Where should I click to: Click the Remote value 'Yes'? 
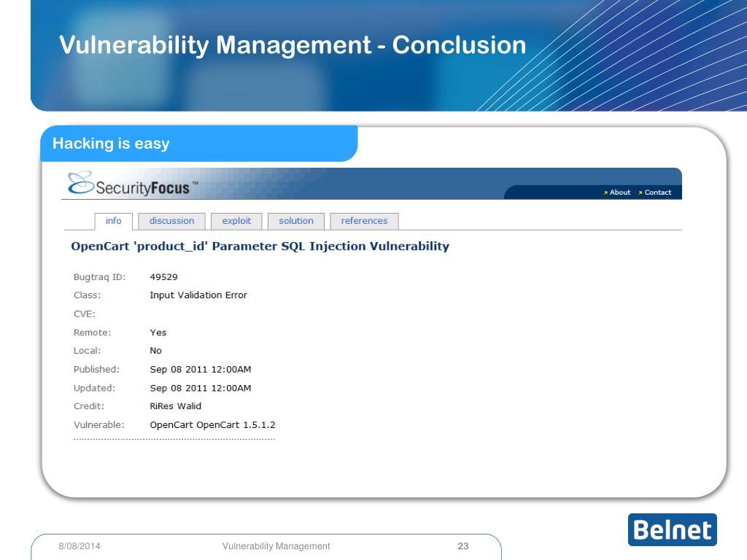158,332
